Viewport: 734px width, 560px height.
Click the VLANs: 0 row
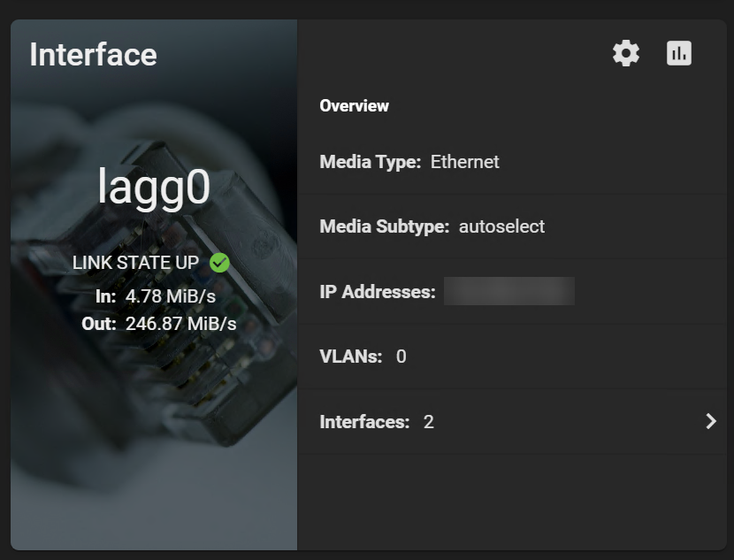[512, 357]
